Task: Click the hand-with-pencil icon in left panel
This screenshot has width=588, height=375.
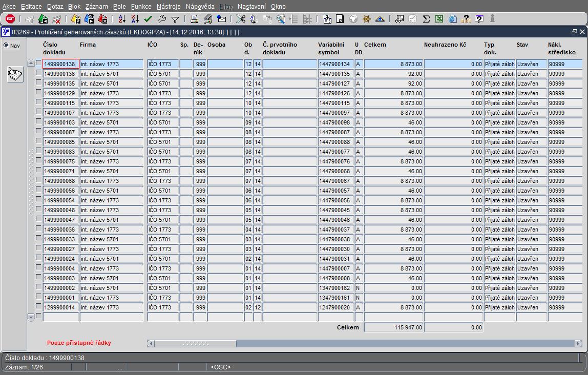Action: [15, 74]
